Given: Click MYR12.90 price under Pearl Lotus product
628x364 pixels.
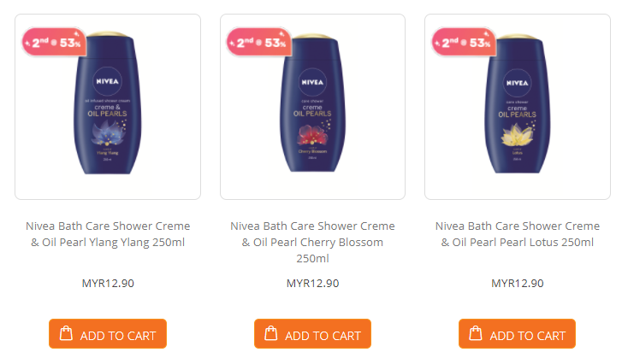Looking at the screenshot, I should 518,284.
